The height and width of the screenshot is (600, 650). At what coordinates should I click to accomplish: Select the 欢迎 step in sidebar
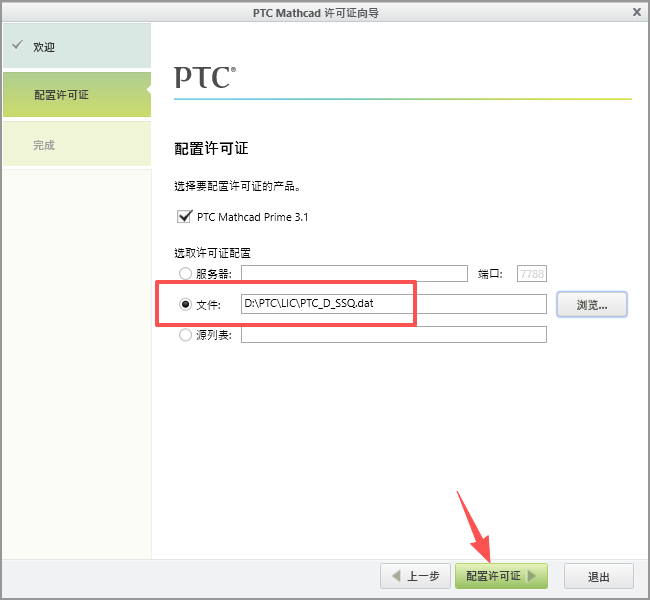(77, 46)
